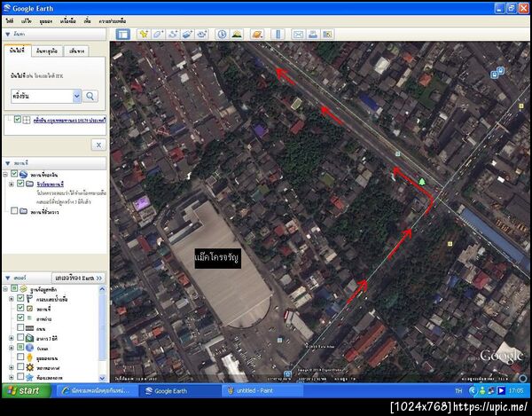Toggle the My Places checkbox
The width and height of the screenshot is (532, 416).
click(14, 174)
